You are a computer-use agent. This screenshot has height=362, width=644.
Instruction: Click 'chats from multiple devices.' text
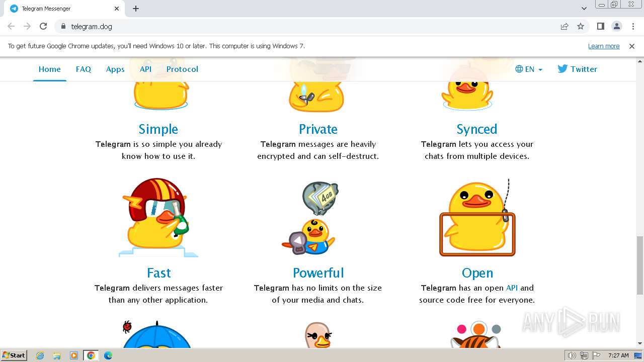pos(477,156)
